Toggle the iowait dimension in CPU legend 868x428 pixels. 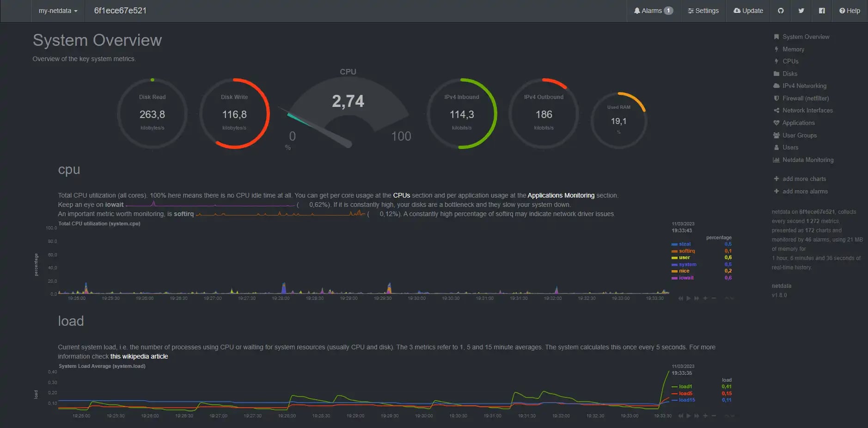tap(686, 278)
